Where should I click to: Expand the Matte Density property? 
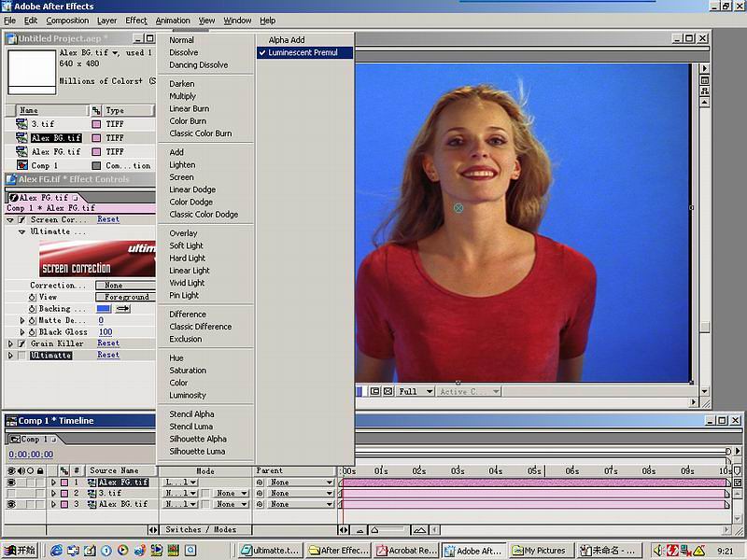[x=21, y=320]
